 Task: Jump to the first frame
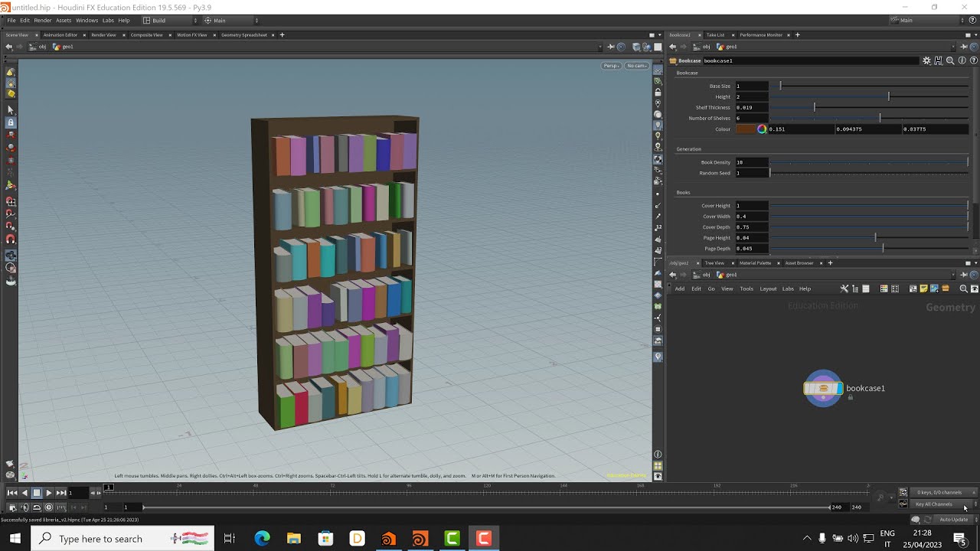point(12,494)
